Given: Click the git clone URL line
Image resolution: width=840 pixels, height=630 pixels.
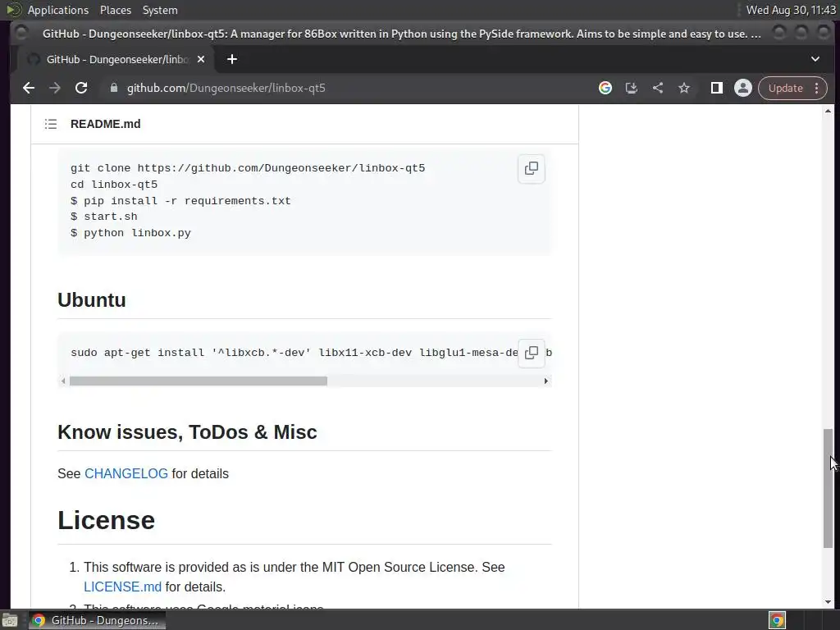Looking at the screenshot, I should 248,168.
